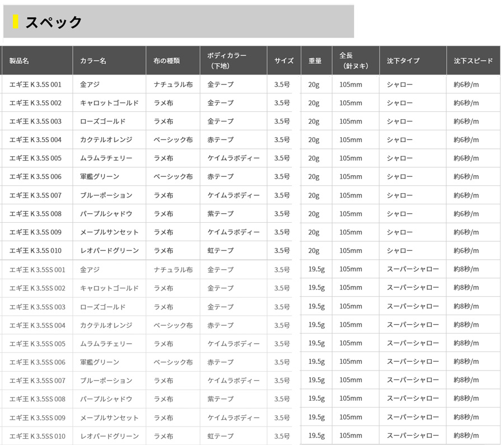Click ベーシック布 in the K 3.5S 004 row
This screenshot has width=504, height=445.
click(173, 139)
